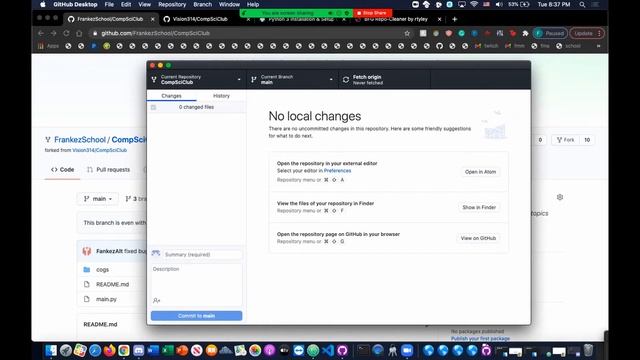The image size is (640, 360).
Task: Click the browser home icon
Action: [79, 33]
